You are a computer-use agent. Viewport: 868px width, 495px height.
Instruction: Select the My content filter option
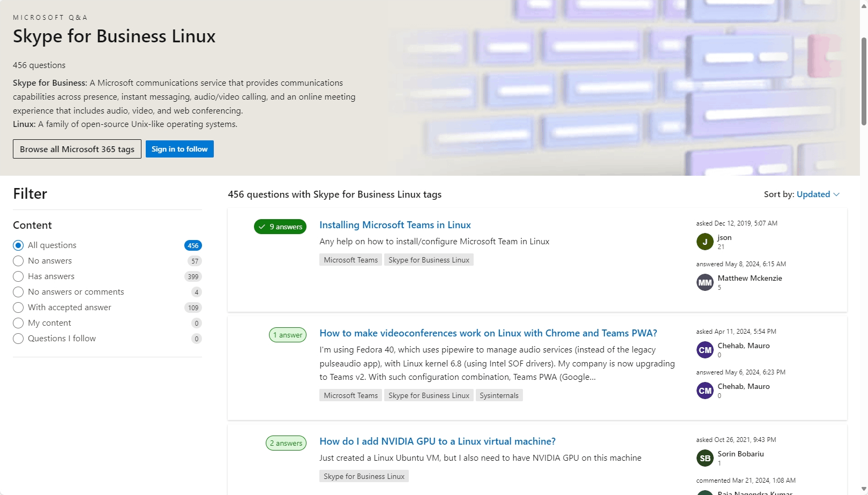pos(18,323)
